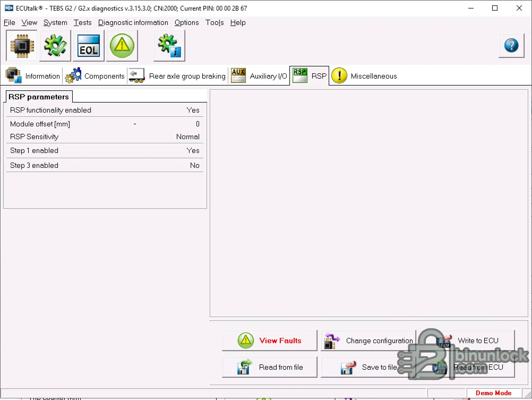Click the gear with info toolbar icon
Image resolution: width=532 pixels, height=400 pixels.
[169, 46]
